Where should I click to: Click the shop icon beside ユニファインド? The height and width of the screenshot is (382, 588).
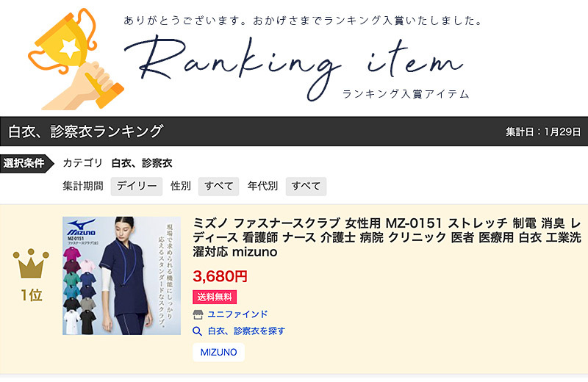pos(198,314)
